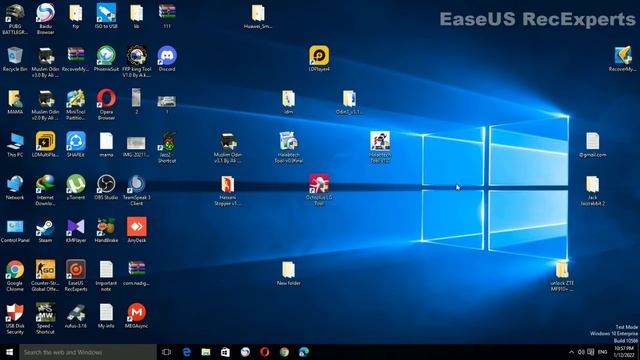Select the MEGAsync desktop icon

pos(137,315)
